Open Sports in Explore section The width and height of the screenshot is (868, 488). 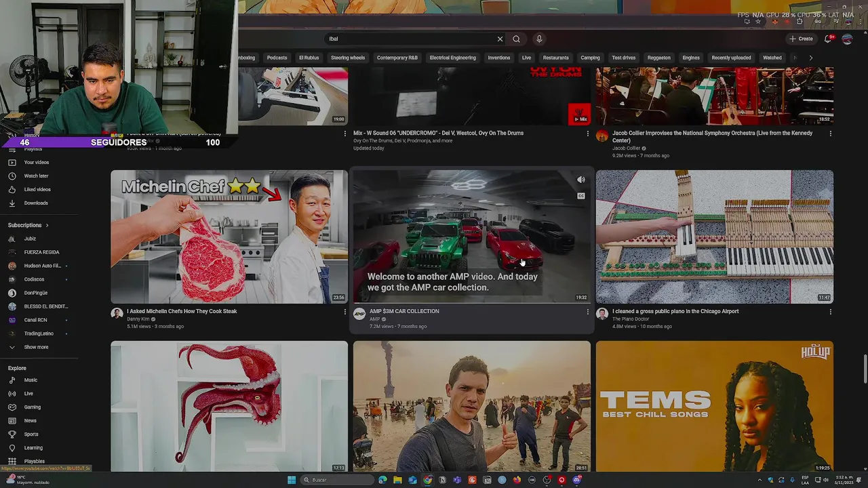tap(31, 434)
